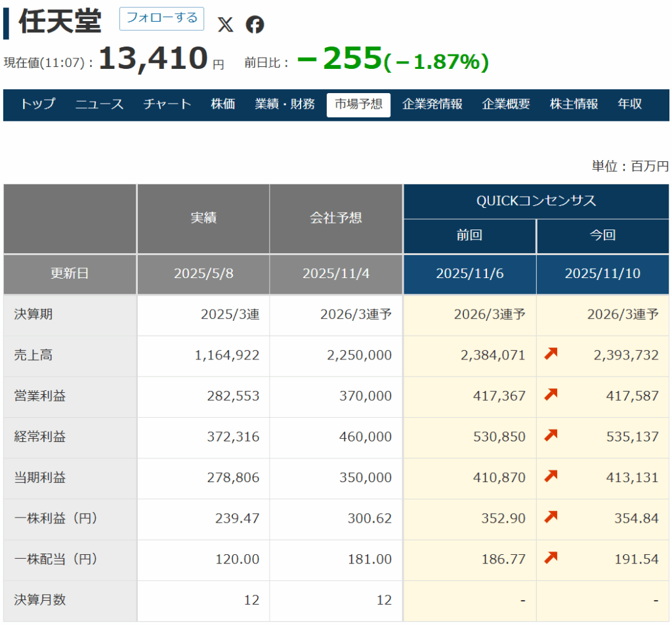Image resolution: width=672 pixels, height=625 pixels.
Task: Switch to the ニュース tab
Action: pos(99,104)
